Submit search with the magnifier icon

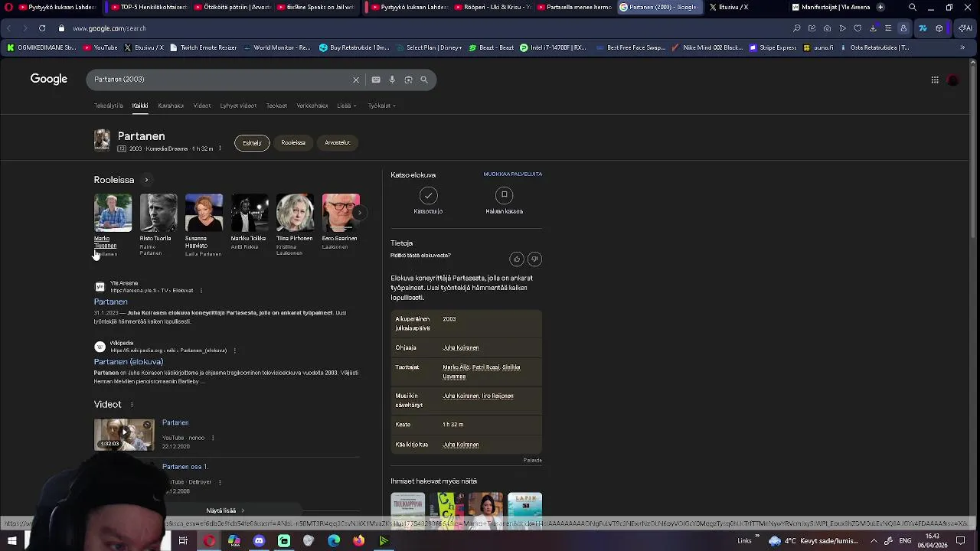tap(424, 80)
